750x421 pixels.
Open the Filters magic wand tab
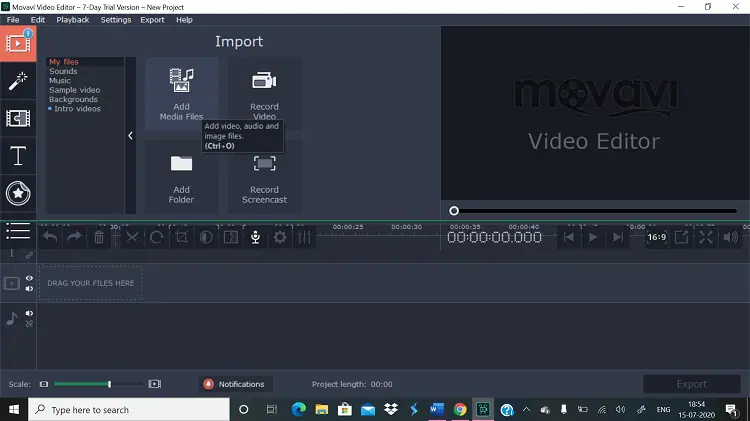pyautogui.click(x=18, y=81)
